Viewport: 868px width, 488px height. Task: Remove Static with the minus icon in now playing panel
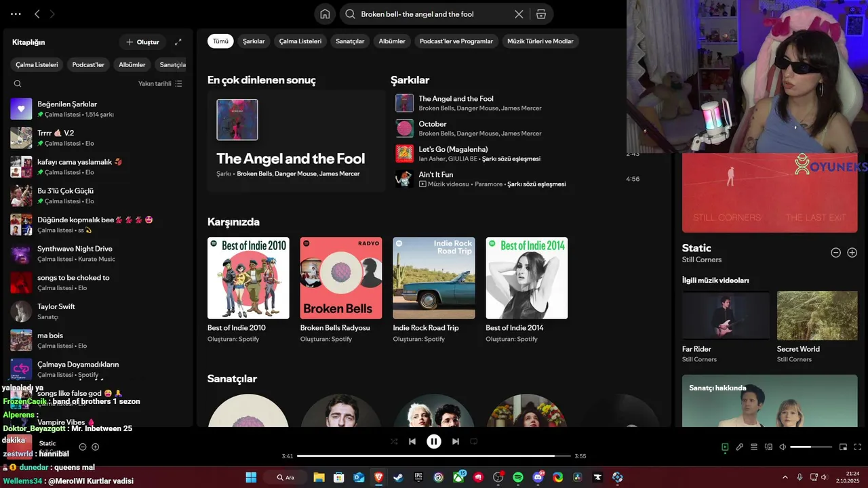pyautogui.click(x=836, y=252)
